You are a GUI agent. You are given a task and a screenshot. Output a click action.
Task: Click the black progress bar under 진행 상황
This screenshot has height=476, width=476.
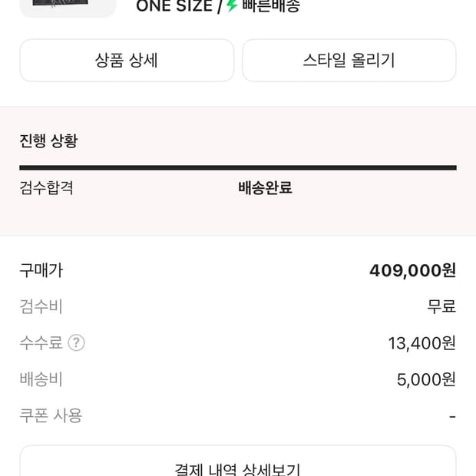238,167
